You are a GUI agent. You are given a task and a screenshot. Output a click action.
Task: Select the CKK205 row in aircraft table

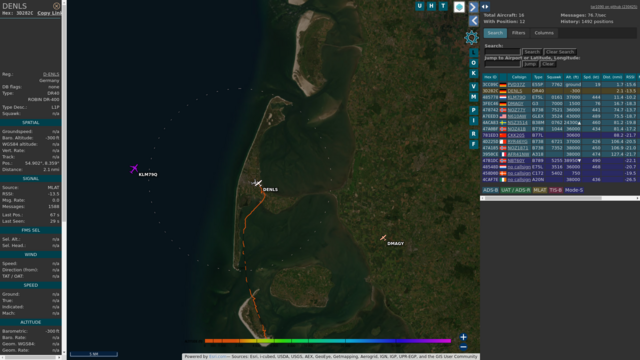pyautogui.click(x=560, y=135)
